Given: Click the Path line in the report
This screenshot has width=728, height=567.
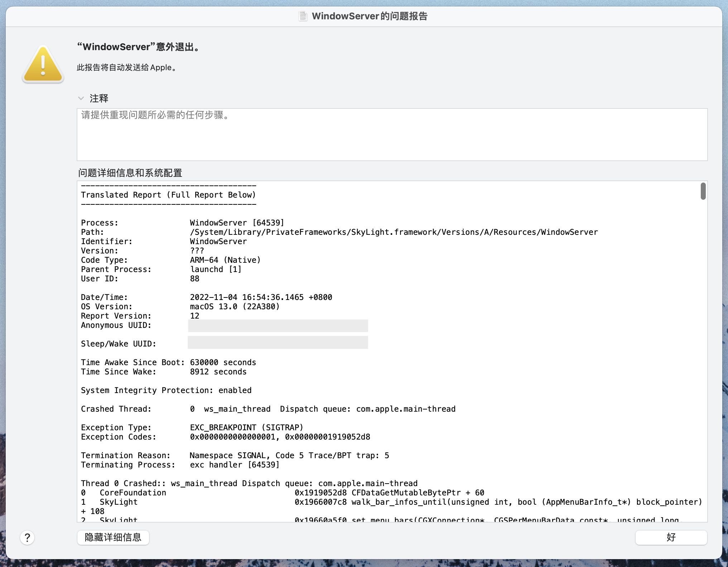Looking at the screenshot, I should pos(393,232).
